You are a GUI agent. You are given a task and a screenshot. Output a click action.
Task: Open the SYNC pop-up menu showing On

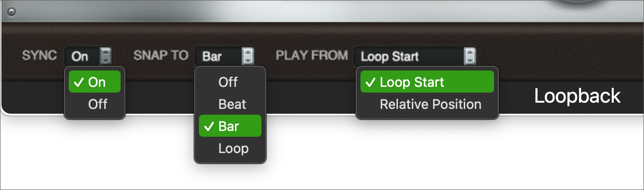click(88, 56)
